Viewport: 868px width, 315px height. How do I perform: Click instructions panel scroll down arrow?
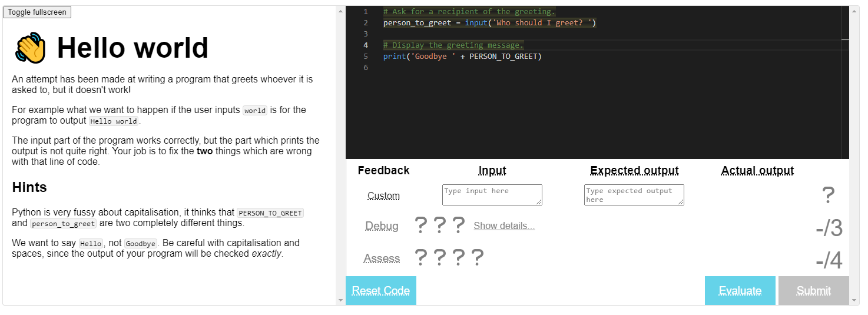(x=340, y=300)
